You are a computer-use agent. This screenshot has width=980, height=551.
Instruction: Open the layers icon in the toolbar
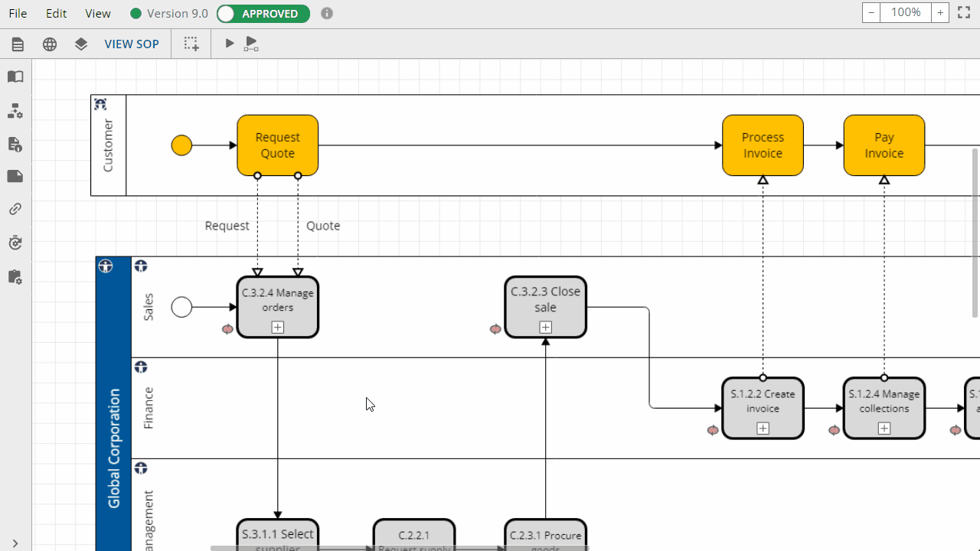(x=81, y=44)
